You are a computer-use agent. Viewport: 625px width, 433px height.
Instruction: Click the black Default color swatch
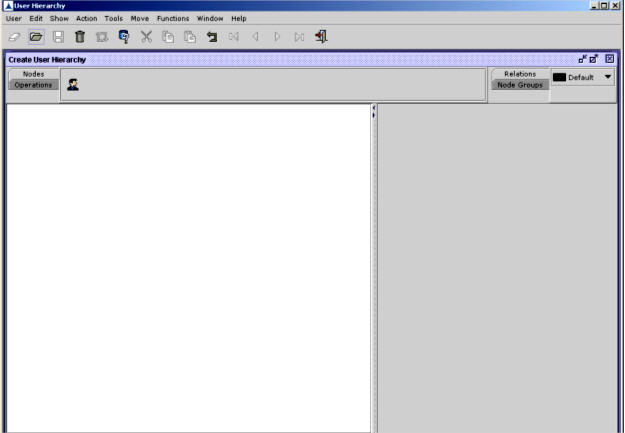(559, 77)
